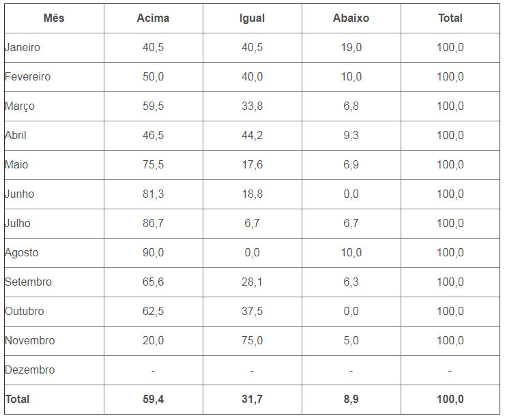Select the total Abaixo value 8,9
Image resolution: width=505 pixels, height=420 pixels.
click(351, 399)
